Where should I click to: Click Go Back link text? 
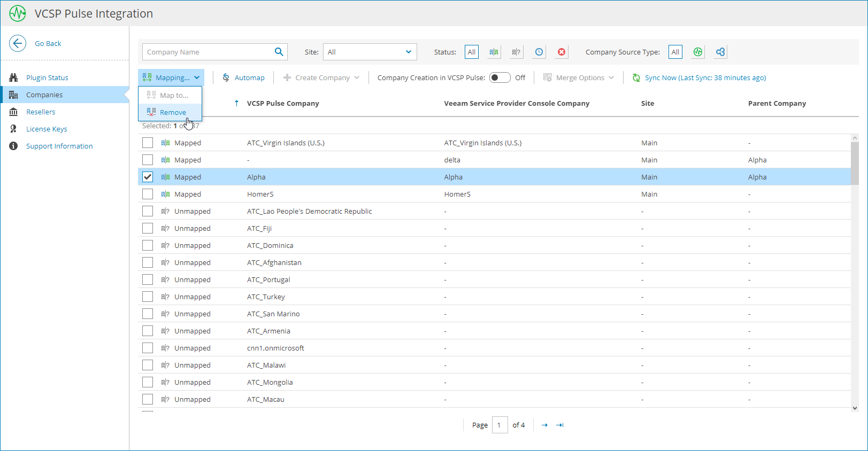[48, 43]
